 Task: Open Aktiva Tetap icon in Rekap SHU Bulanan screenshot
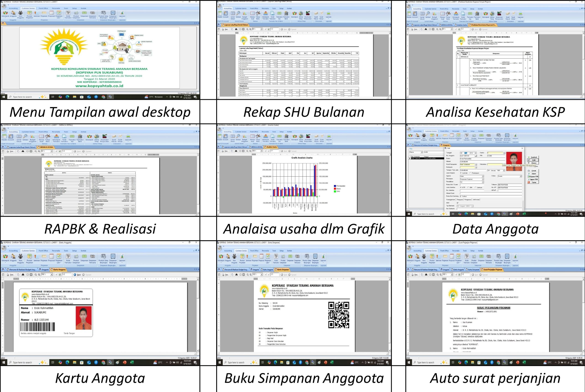click(301, 15)
